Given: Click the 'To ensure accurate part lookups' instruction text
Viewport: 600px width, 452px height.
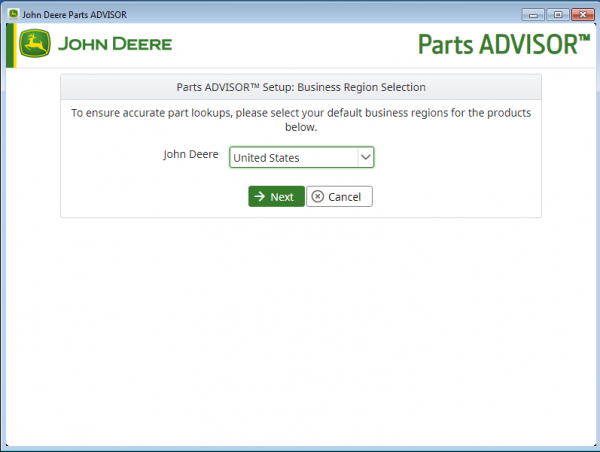Looking at the screenshot, I should [x=301, y=120].
